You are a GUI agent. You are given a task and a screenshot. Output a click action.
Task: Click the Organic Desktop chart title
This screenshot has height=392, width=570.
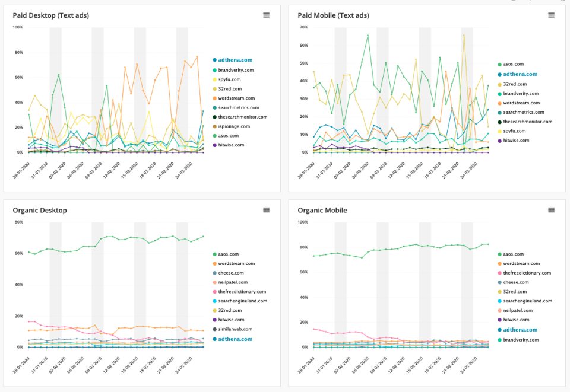(40, 211)
